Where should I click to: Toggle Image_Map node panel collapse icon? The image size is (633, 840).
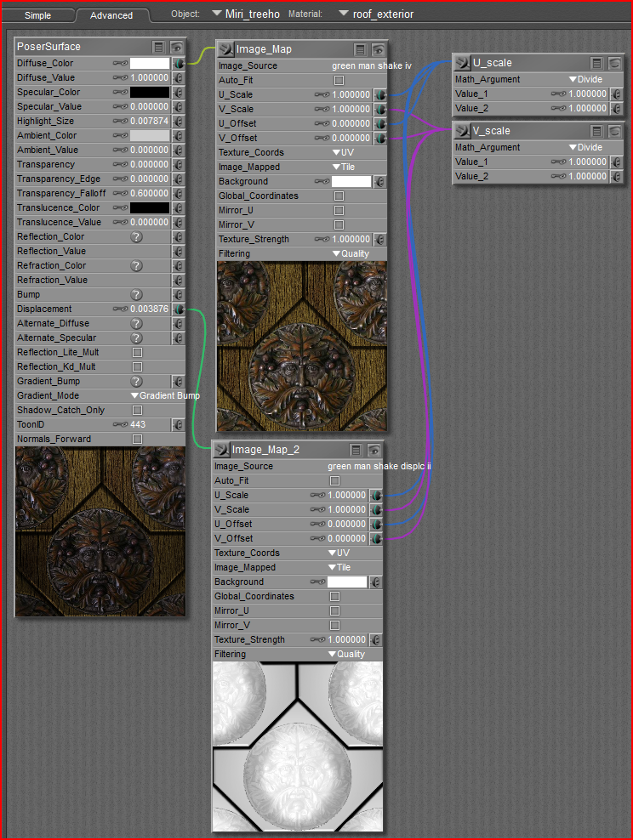[x=360, y=50]
